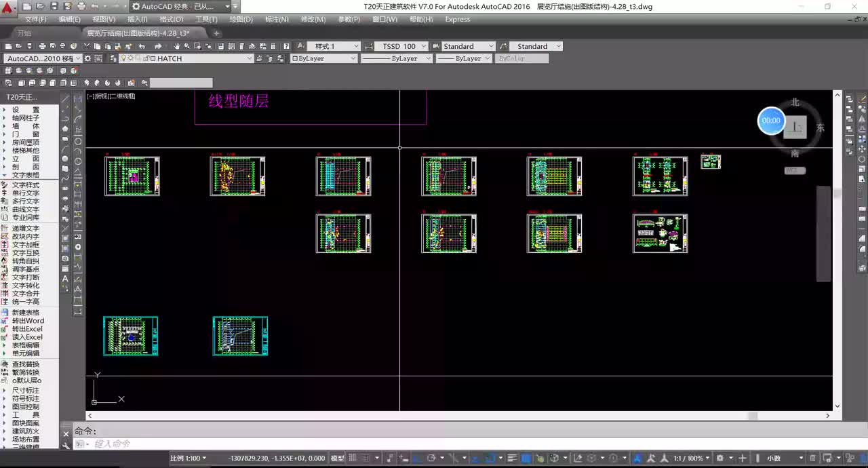Open the AutoCAD application menu logo

pos(7,9)
